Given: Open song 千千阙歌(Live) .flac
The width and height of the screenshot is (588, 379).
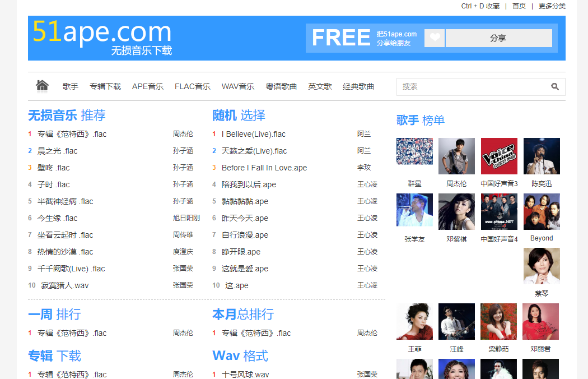Looking at the screenshot, I should click(71, 269).
